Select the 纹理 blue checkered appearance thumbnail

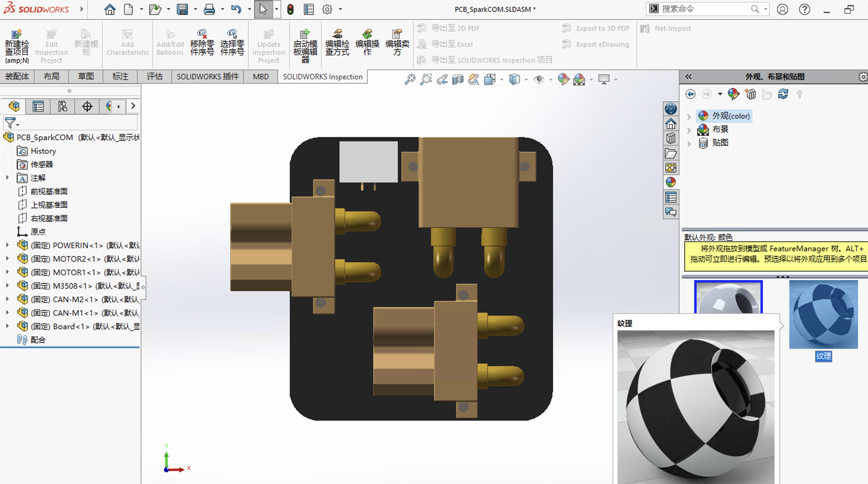[x=823, y=314]
